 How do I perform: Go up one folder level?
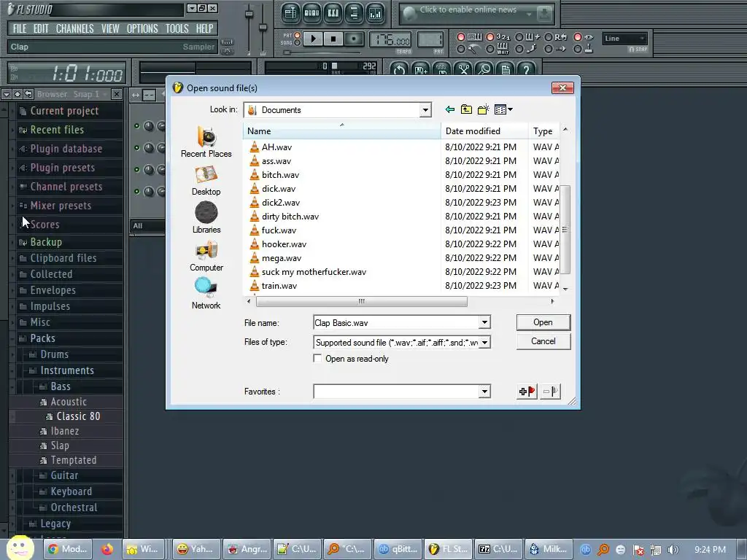click(466, 109)
